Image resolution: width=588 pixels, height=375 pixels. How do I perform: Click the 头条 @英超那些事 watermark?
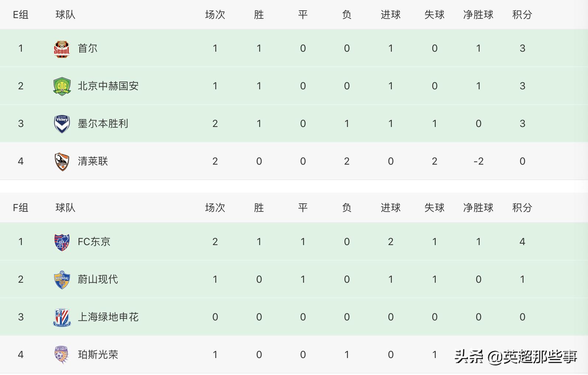coord(516,357)
